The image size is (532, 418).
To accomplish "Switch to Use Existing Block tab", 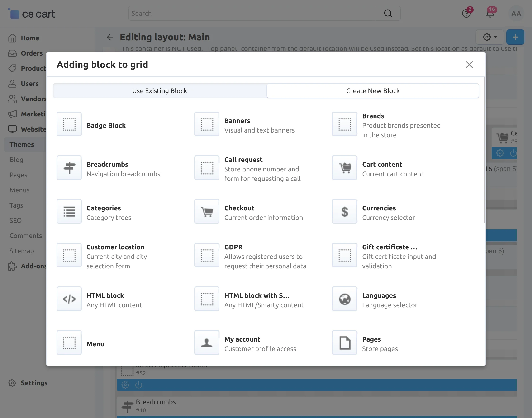I will pos(160,91).
